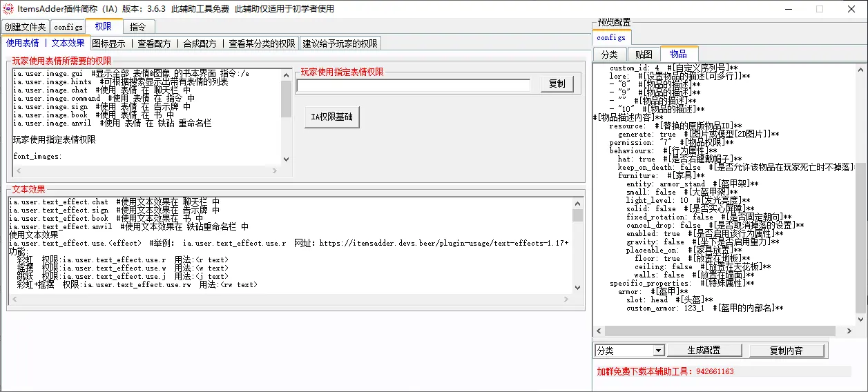This screenshot has width=868, height=392.
Task: Open the 查看配方 sub-tab
Action: click(155, 43)
